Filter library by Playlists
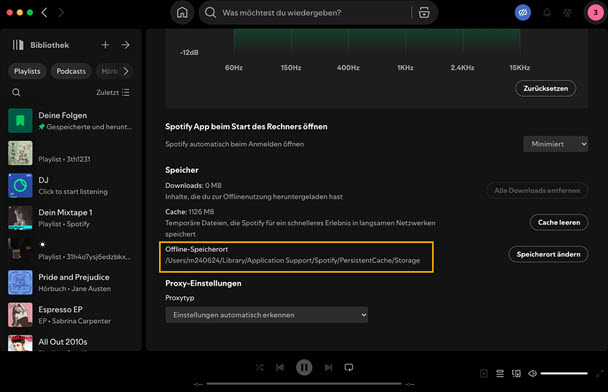 tap(27, 71)
